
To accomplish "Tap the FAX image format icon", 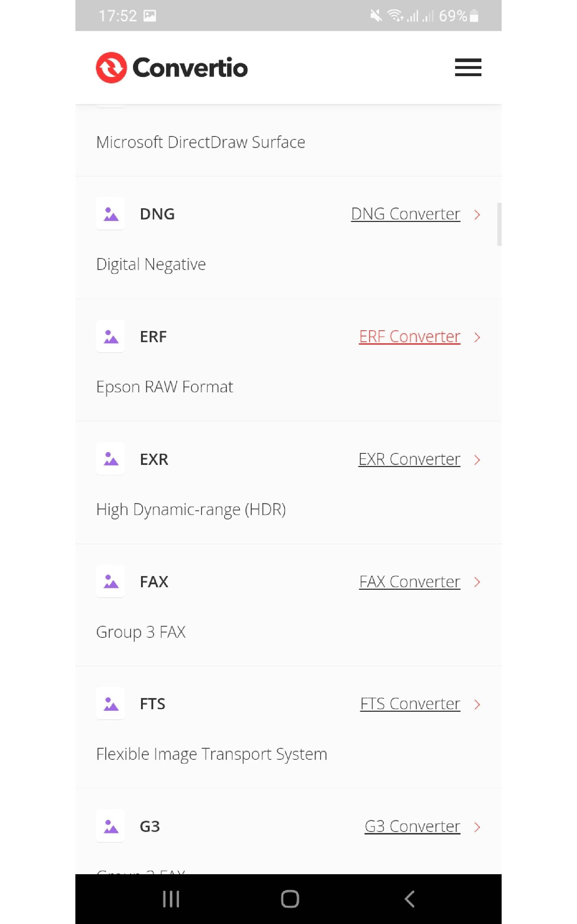I will (111, 581).
